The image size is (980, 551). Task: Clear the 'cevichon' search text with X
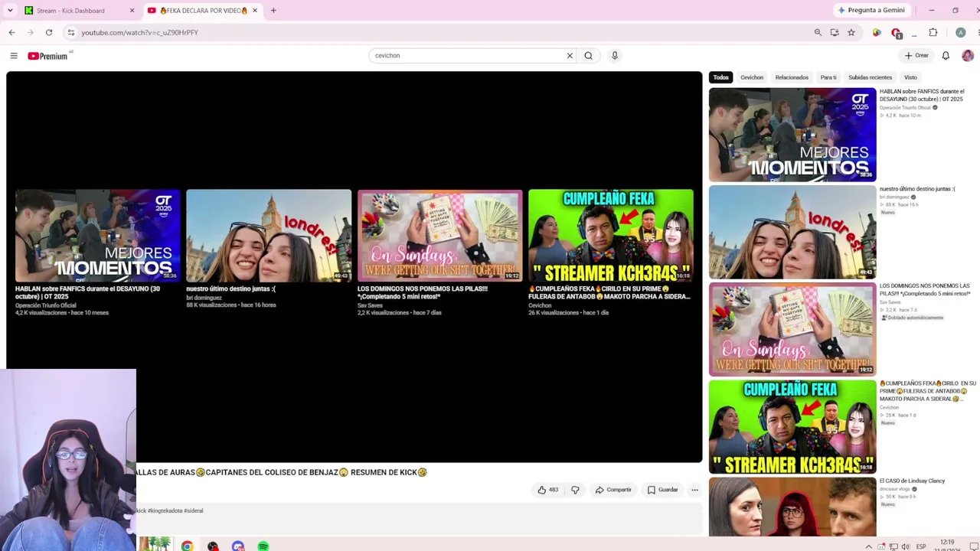[x=570, y=56]
